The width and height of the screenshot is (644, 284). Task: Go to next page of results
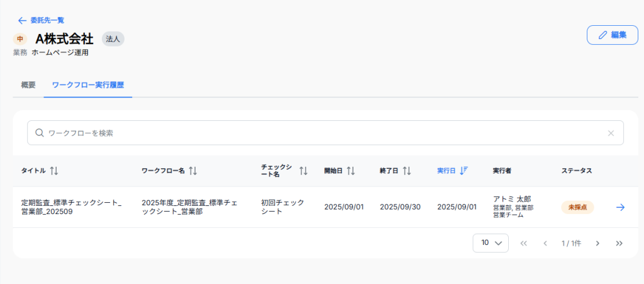tap(597, 243)
